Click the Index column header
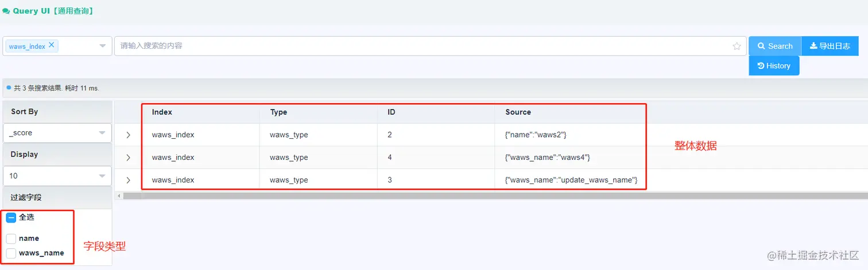Screen dimensions: 868x270 pos(162,112)
